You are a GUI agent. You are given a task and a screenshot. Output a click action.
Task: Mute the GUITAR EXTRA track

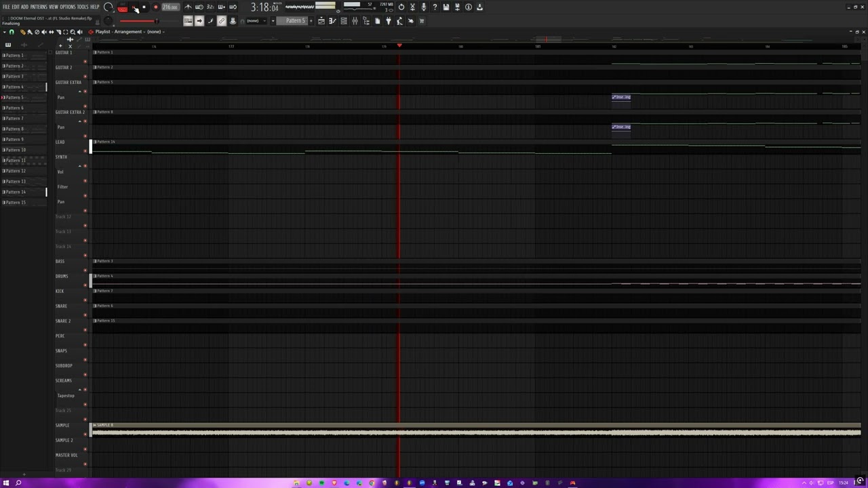(85, 91)
